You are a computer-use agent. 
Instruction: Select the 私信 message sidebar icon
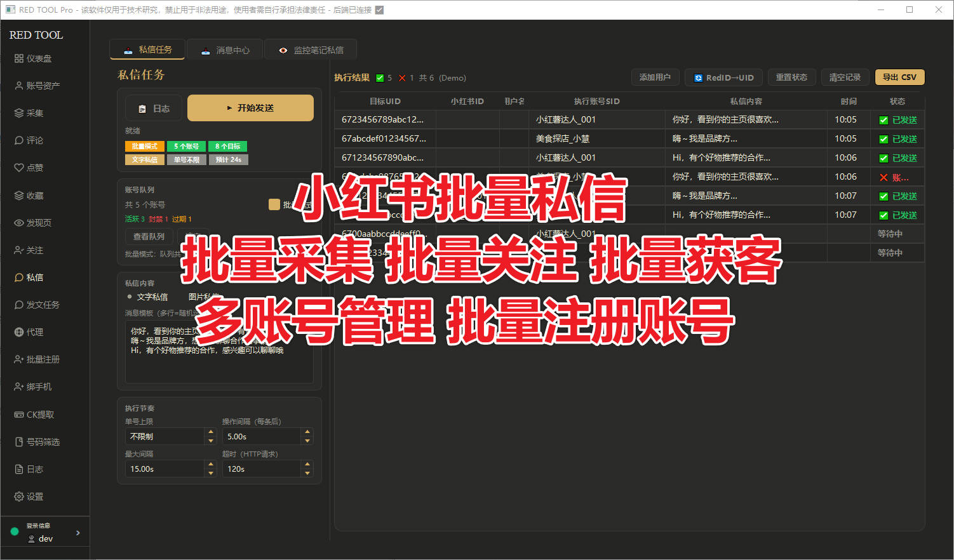[19, 277]
